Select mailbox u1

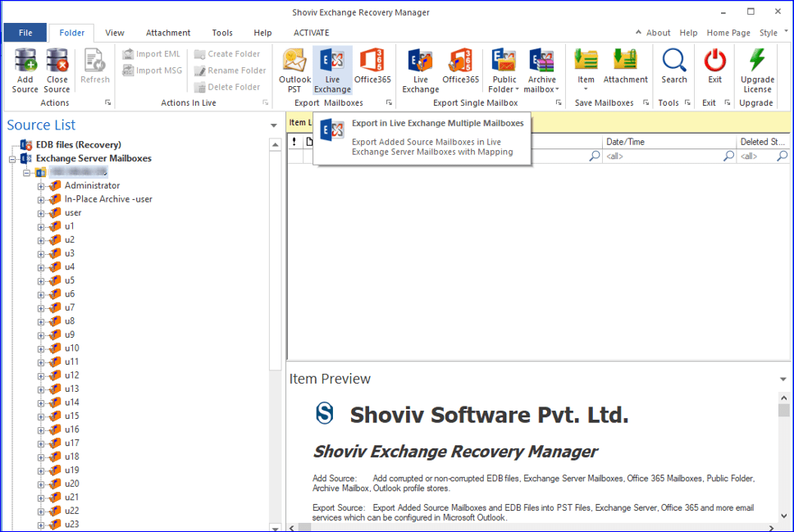70,226
